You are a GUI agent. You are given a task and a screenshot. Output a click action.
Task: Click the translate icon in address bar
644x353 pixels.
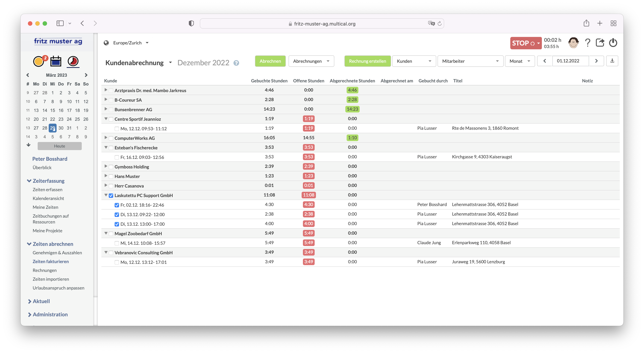pyautogui.click(x=431, y=23)
